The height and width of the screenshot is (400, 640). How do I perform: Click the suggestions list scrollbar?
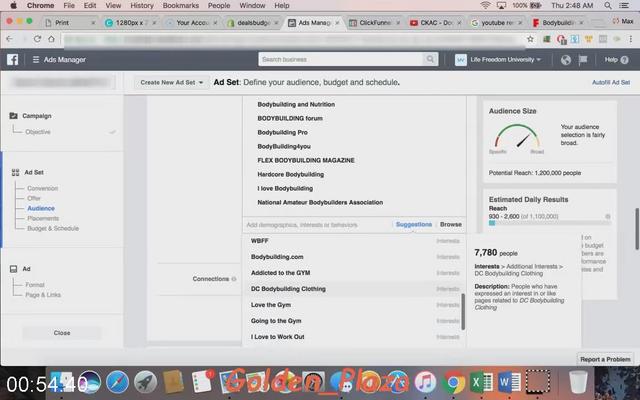(463, 312)
